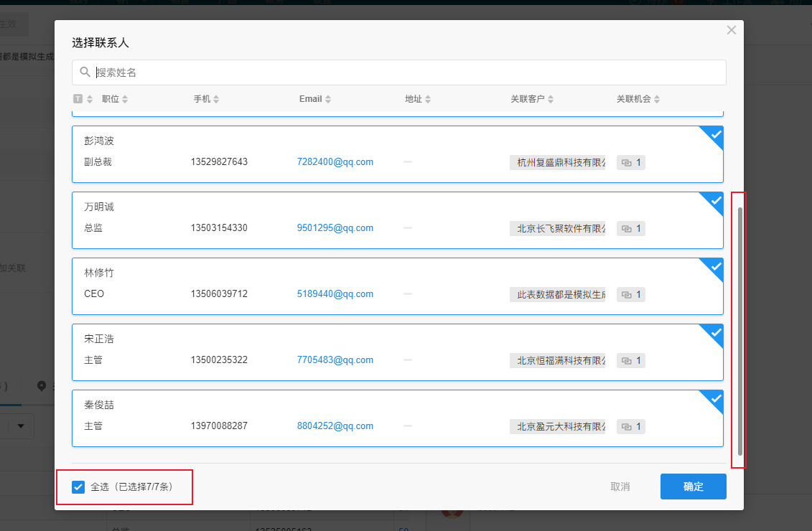
Task: Click the 确定 confirm button
Action: (693, 487)
